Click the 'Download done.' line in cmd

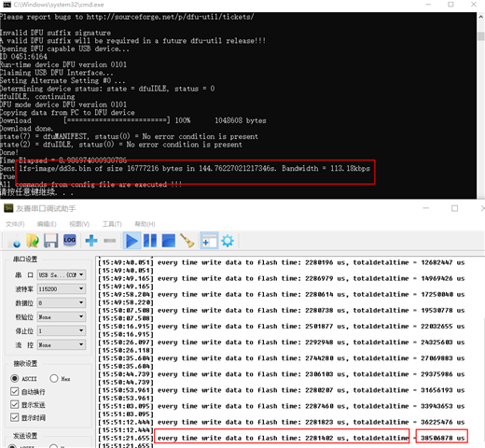click(x=27, y=129)
